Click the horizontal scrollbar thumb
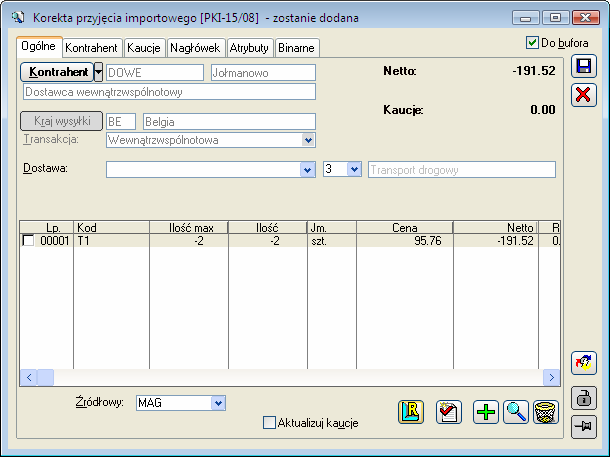The image size is (610, 457). pos(46,377)
